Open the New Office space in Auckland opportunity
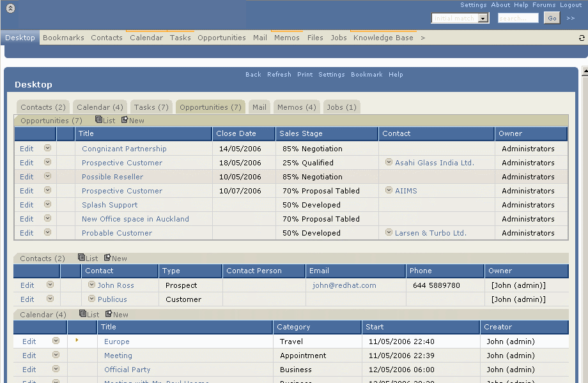The width and height of the screenshot is (588, 383). pos(135,219)
